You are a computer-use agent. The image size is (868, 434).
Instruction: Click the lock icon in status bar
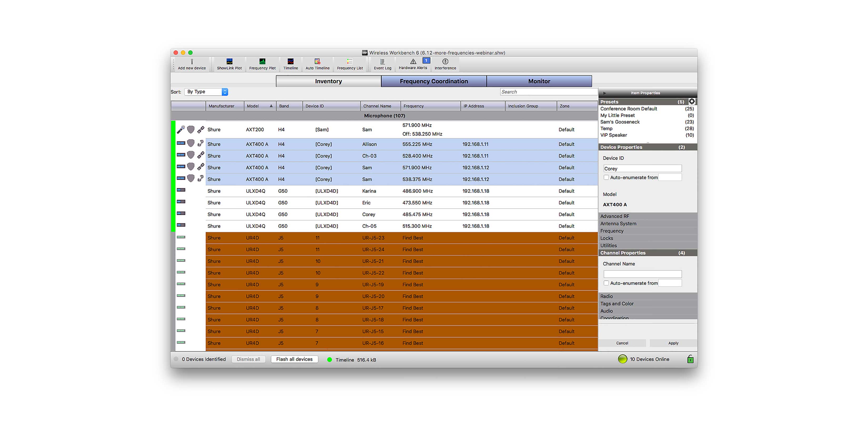690,359
